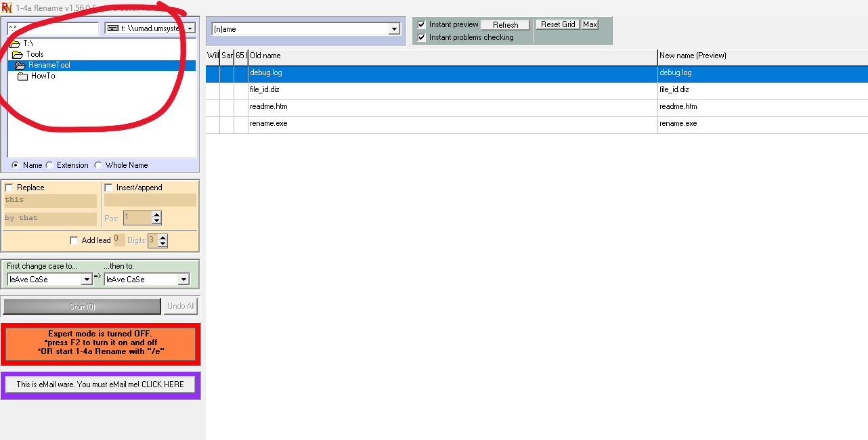Open the (n)ame pattern dropdown

[x=394, y=30]
